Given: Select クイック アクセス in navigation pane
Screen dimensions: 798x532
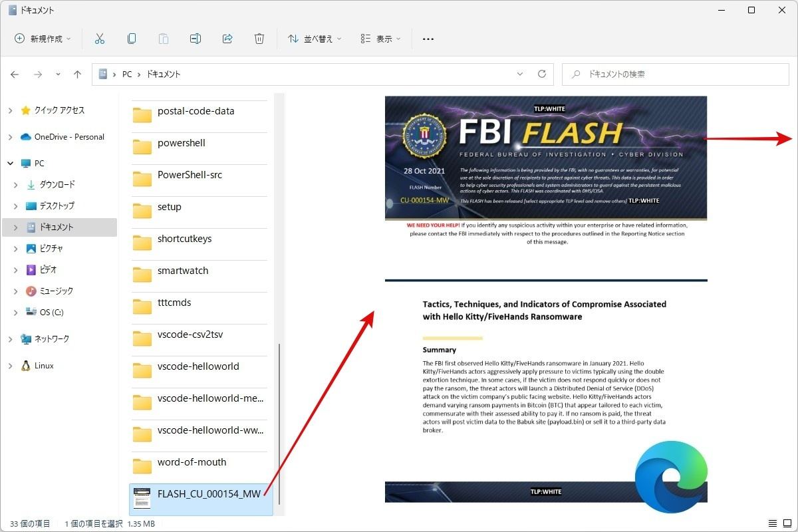Looking at the screenshot, I should (60, 110).
